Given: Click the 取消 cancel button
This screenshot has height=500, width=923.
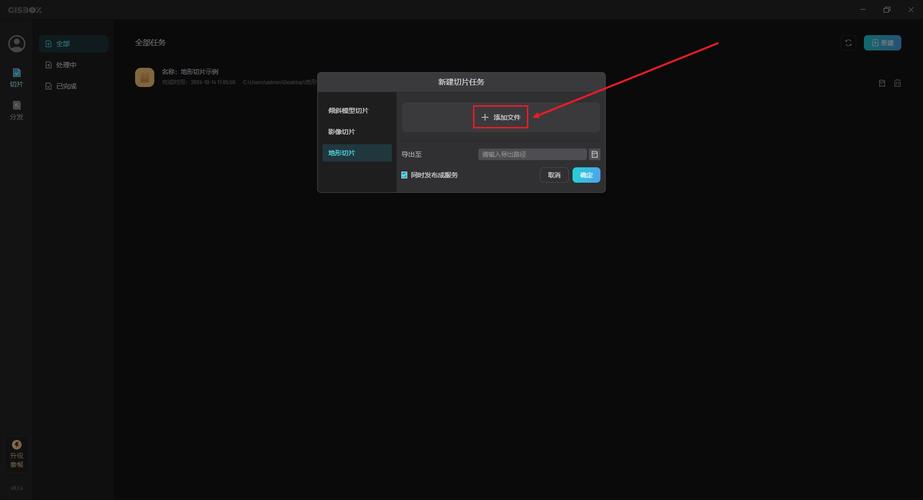Looking at the screenshot, I should pyautogui.click(x=554, y=175).
